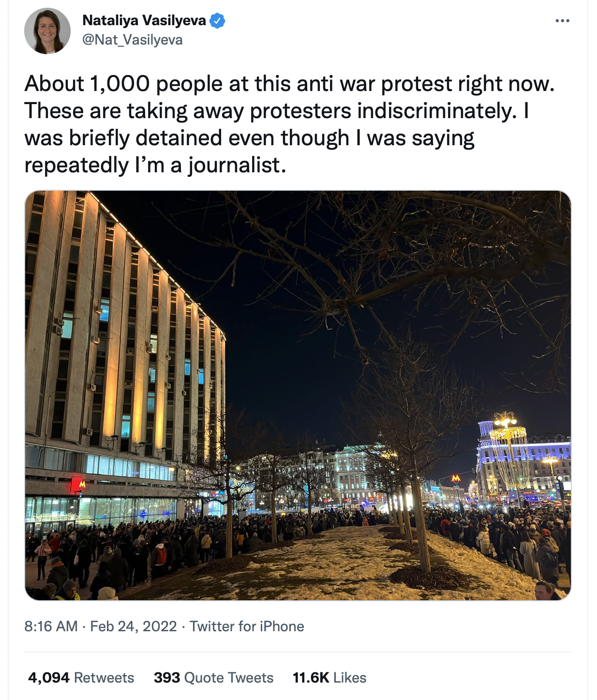Show the 11.6K Likes list

pos(329,678)
